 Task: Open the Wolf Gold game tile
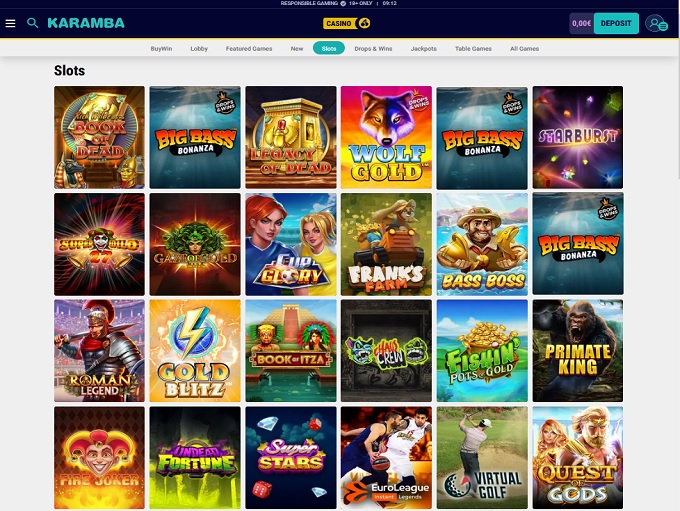point(386,137)
